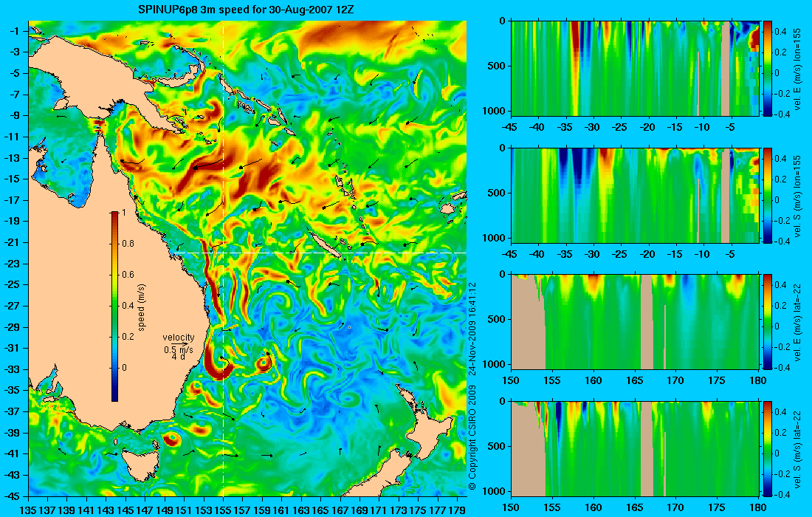Click the colorbar labeled 'vel. E (m/s) lon=155'
Image resolution: width=812 pixels, height=517 pixels.
[x=768, y=69]
